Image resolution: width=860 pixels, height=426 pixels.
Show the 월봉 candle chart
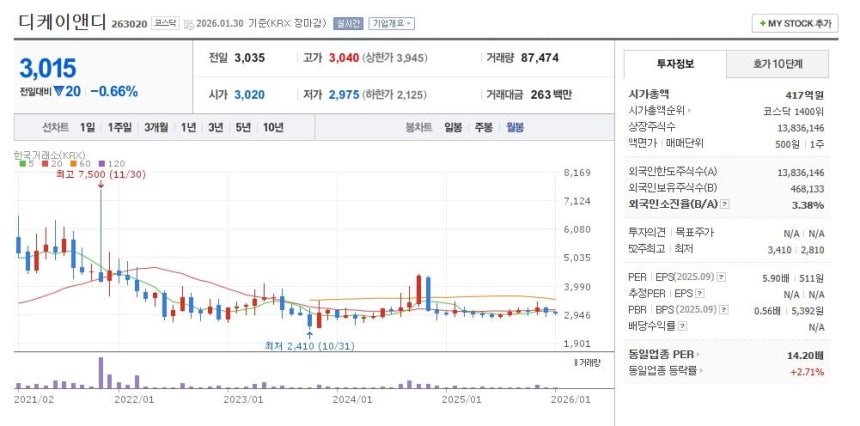click(x=515, y=128)
